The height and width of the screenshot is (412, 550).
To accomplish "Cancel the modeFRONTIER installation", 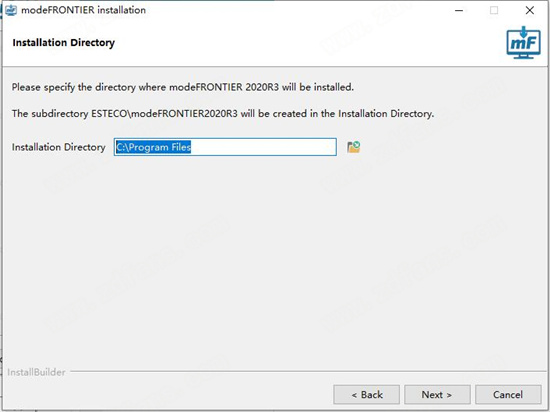I will (508, 394).
